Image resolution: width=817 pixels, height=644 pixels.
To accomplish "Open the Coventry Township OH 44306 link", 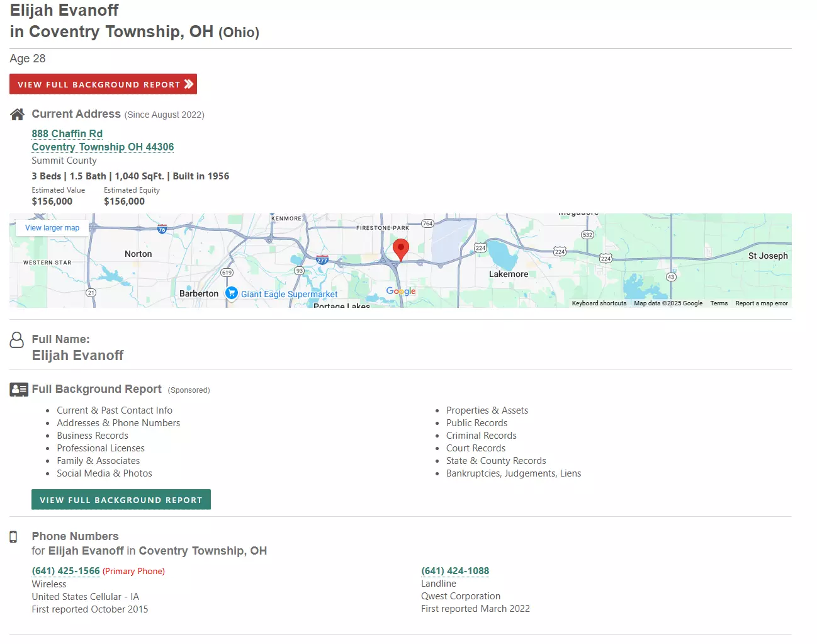I will [103, 147].
